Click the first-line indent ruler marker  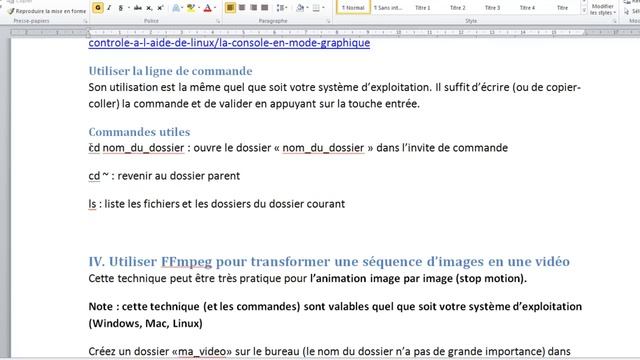pyautogui.click(x=89, y=30)
